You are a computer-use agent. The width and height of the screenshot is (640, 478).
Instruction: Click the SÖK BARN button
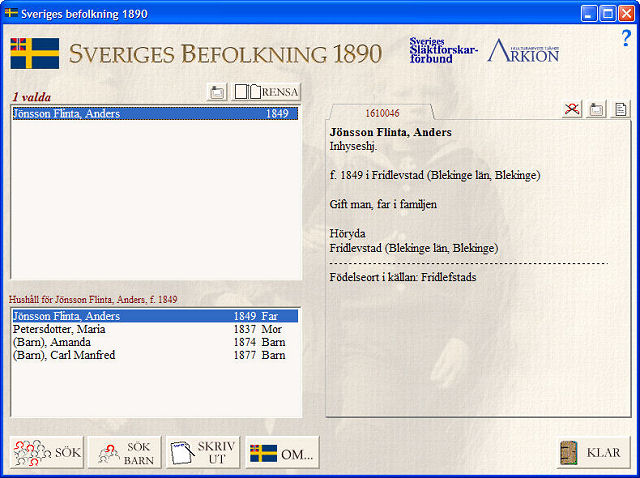tap(125, 452)
